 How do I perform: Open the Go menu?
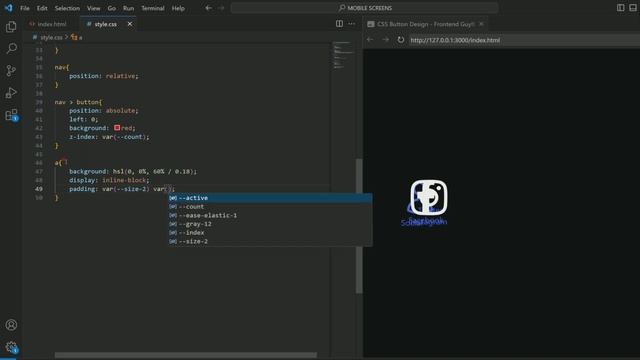tap(112, 8)
